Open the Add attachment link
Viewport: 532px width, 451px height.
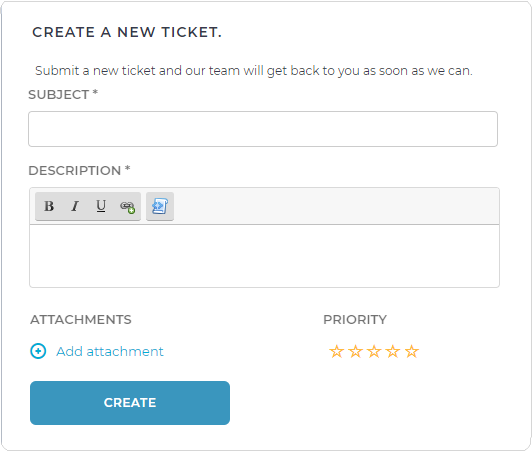pyautogui.click(x=110, y=351)
